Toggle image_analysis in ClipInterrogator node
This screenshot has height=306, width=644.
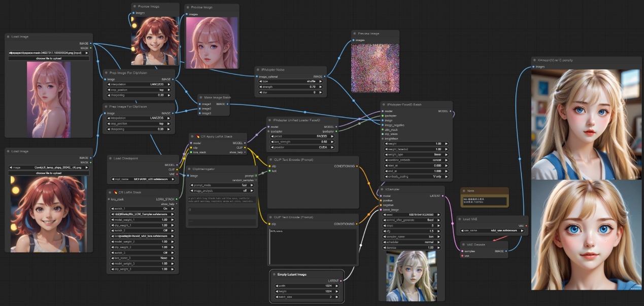tap(223, 191)
